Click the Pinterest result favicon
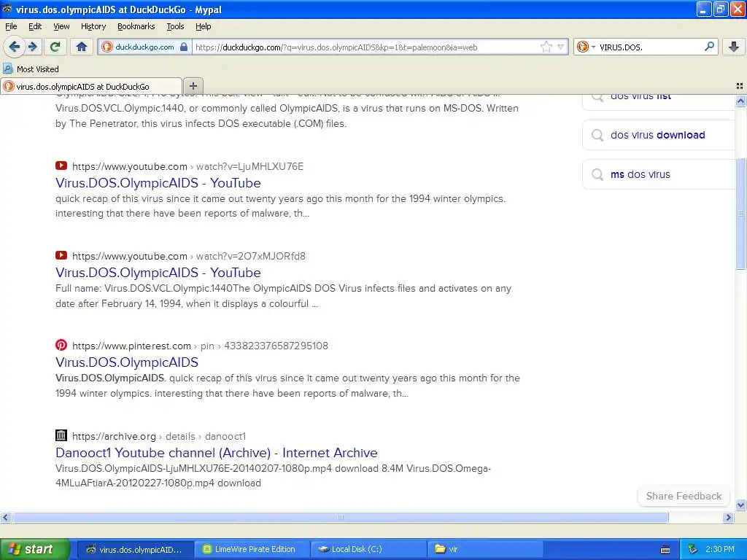The image size is (747, 560). [x=61, y=345]
